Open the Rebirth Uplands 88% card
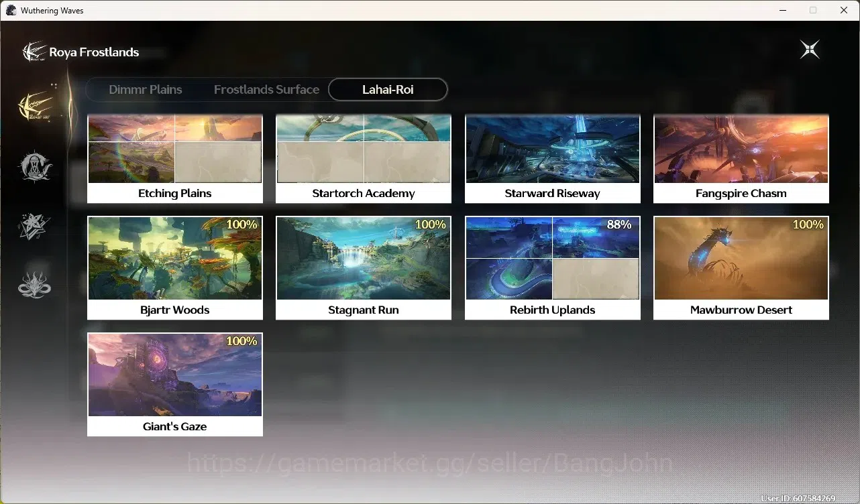Screen dimensions: 860x504 pyautogui.click(x=553, y=267)
